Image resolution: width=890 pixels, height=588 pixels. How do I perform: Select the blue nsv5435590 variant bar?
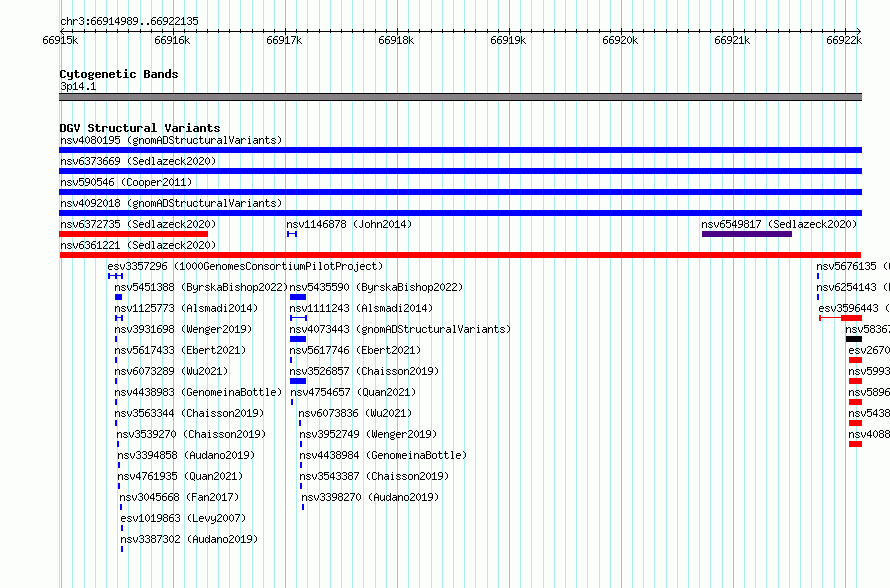pyautogui.click(x=298, y=297)
